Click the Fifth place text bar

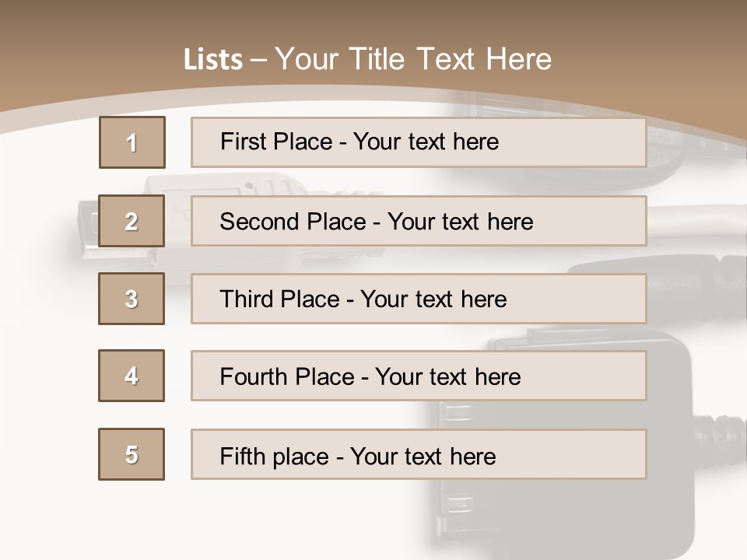[x=419, y=454]
